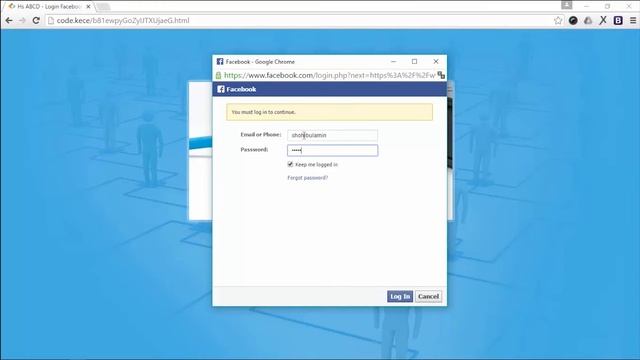Click the page icon in the address bar

click(x=51, y=20)
